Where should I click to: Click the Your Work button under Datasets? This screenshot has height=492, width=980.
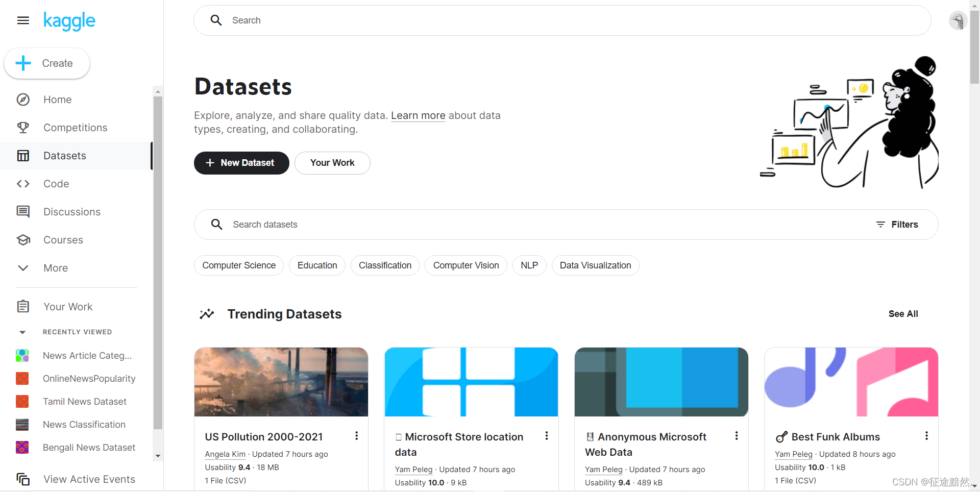coord(332,163)
